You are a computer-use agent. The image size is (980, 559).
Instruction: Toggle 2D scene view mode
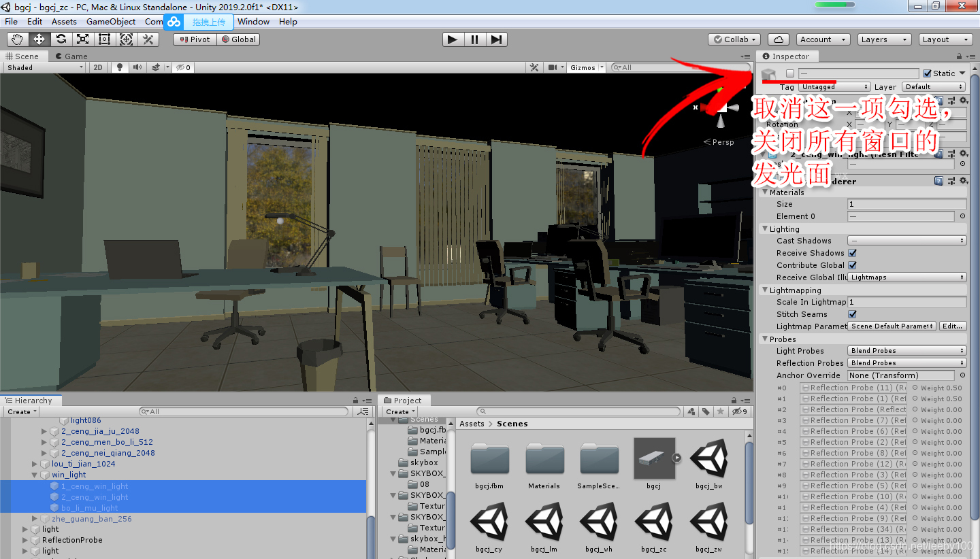98,67
